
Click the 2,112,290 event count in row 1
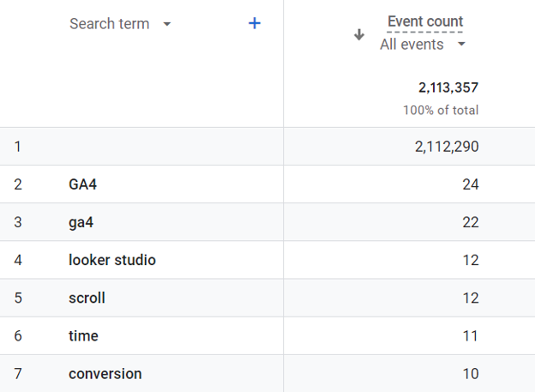coord(446,147)
